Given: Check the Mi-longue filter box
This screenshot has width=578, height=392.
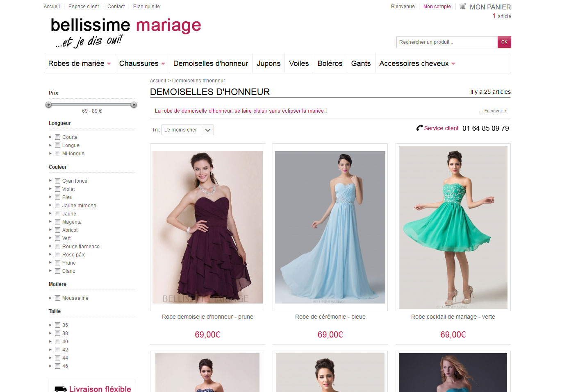Looking at the screenshot, I should point(58,154).
